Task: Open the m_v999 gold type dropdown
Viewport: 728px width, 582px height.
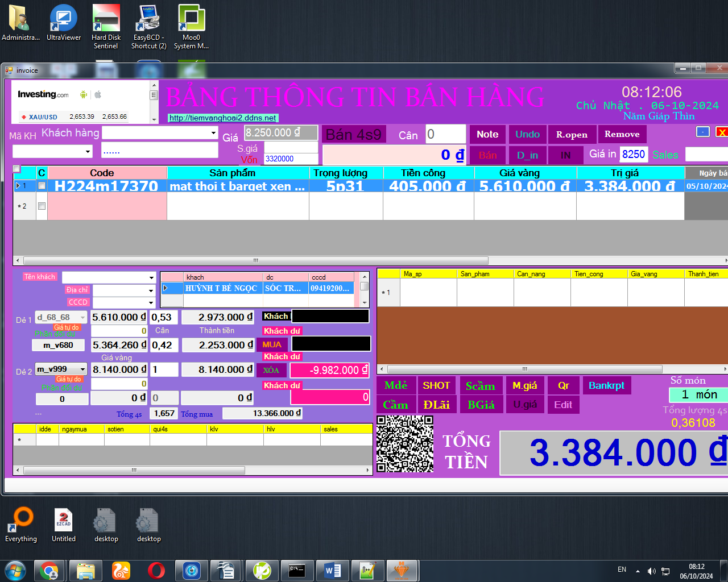Action: click(x=82, y=369)
